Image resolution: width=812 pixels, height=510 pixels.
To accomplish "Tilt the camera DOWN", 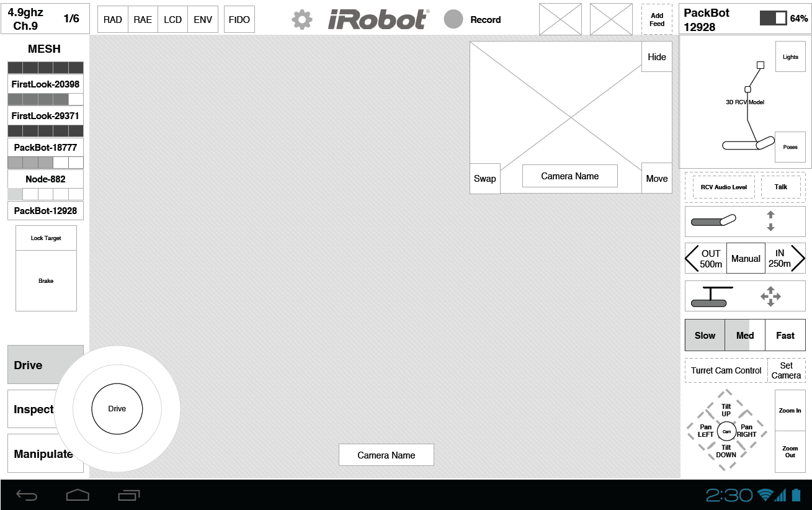I will click(x=726, y=451).
